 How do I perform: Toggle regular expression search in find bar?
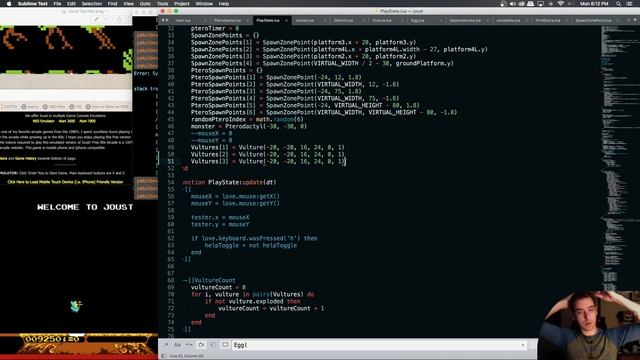point(166,345)
